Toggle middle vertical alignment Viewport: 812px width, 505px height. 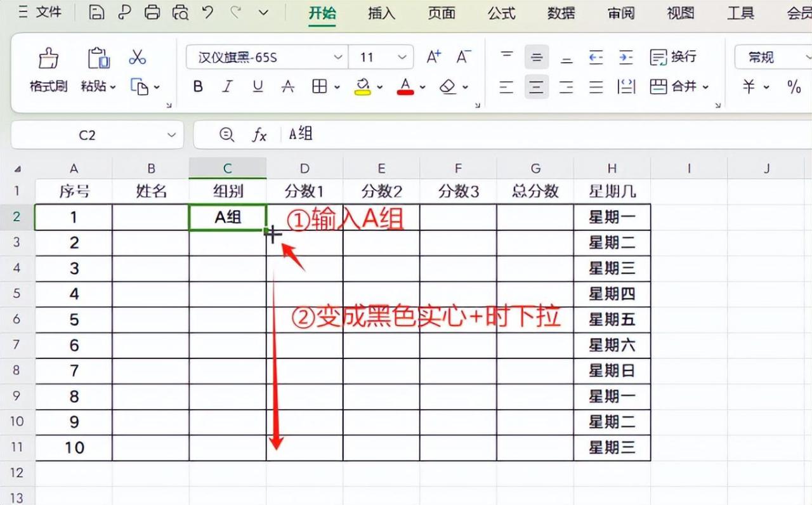537,57
